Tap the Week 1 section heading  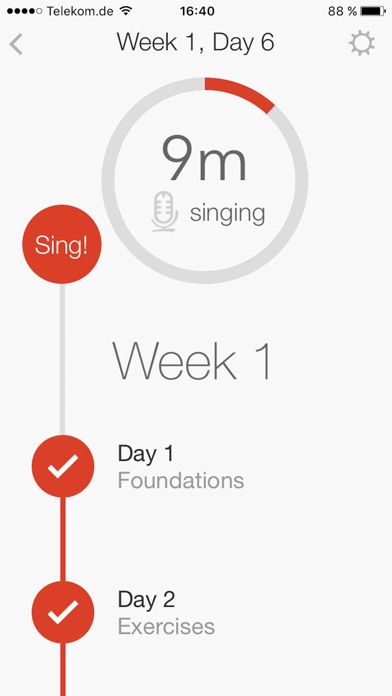(192, 360)
